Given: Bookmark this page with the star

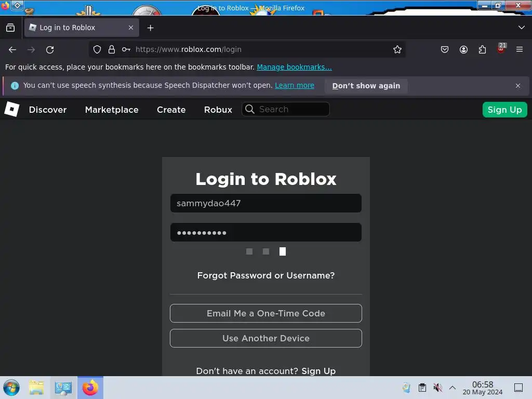Looking at the screenshot, I should click(397, 49).
